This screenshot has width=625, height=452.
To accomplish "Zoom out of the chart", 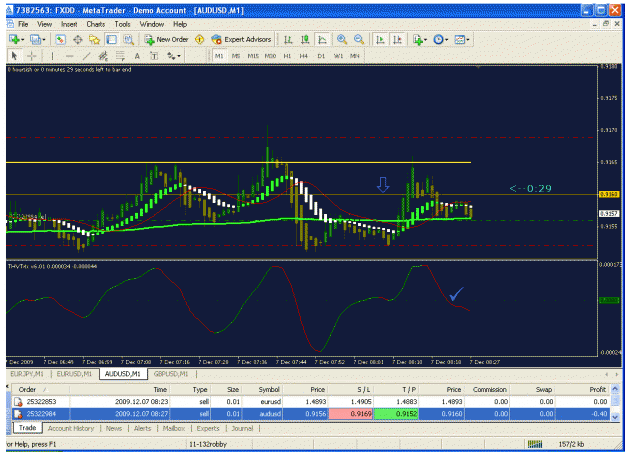I will pyautogui.click(x=359, y=39).
